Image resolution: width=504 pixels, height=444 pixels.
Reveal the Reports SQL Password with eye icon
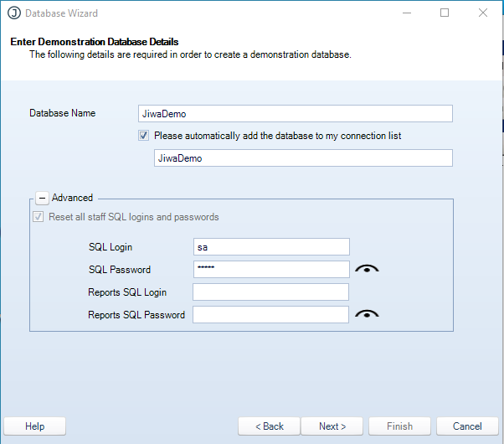click(367, 314)
